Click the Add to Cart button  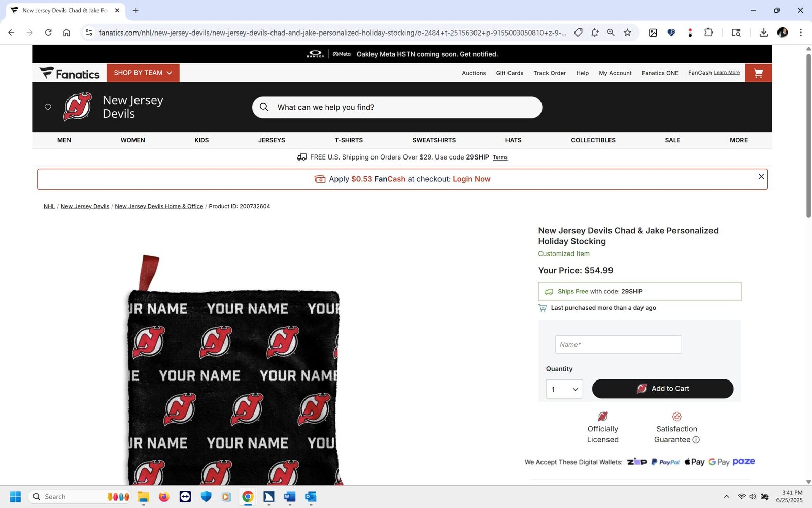[x=662, y=389]
